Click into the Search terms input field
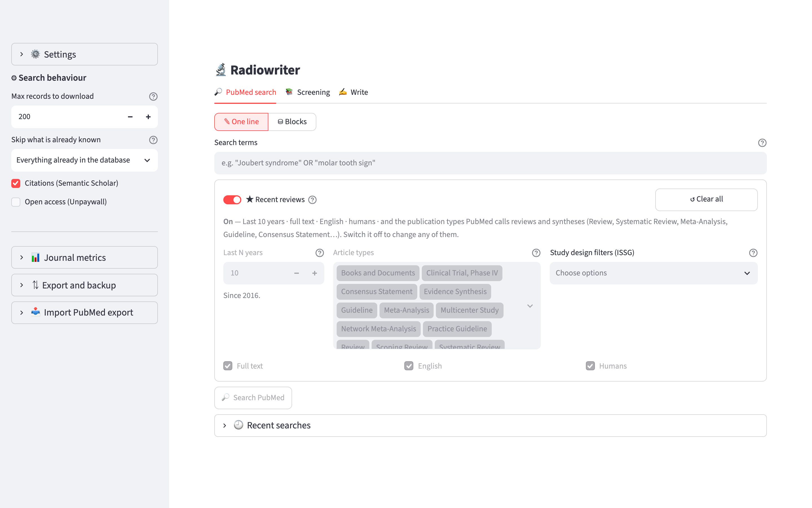Image resolution: width=812 pixels, height=508 pixels. click(x=490, y=163)
